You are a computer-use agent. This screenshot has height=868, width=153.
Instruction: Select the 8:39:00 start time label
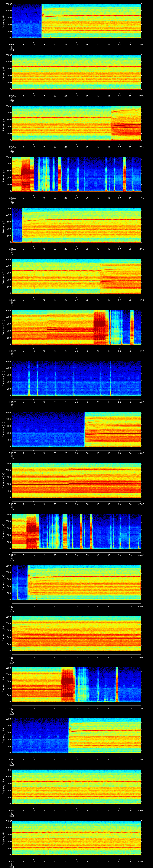click(x=12, y=147)
